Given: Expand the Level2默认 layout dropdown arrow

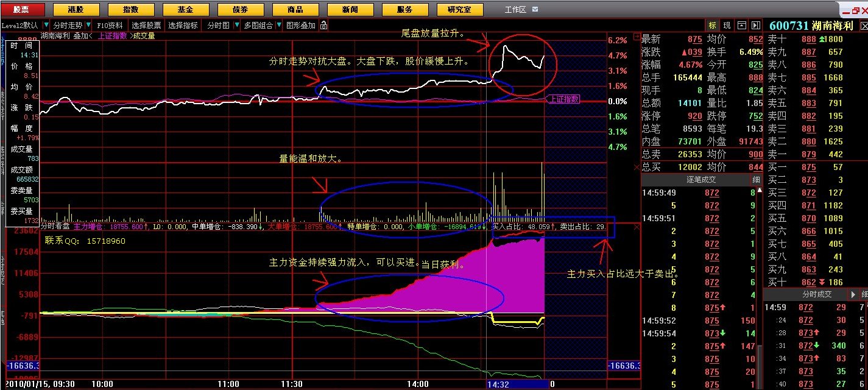Looking at the screenshot, I should pyautogui.click(x=46, y=26).
